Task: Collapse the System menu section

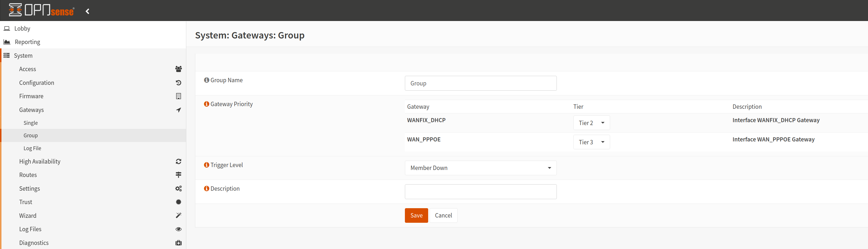Action: tap(23, 56)
